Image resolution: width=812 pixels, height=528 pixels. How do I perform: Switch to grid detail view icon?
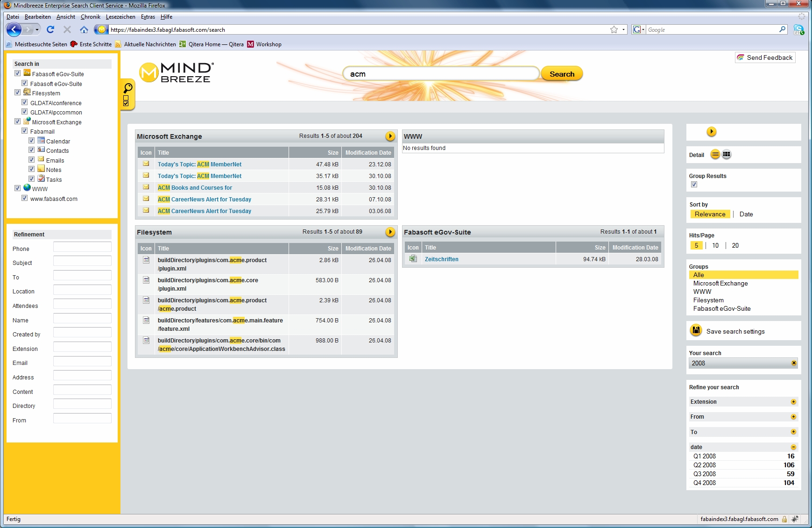[727, 154]
